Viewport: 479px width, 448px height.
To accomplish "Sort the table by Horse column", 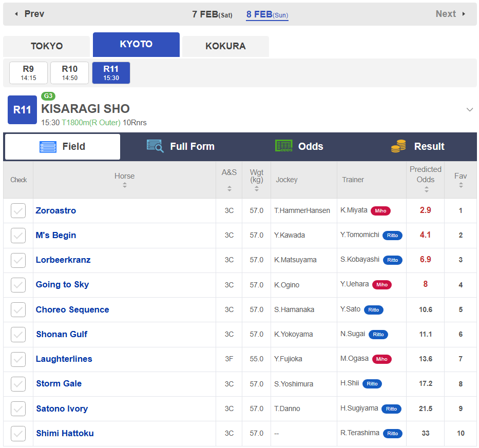I will [x=125, y=185].
